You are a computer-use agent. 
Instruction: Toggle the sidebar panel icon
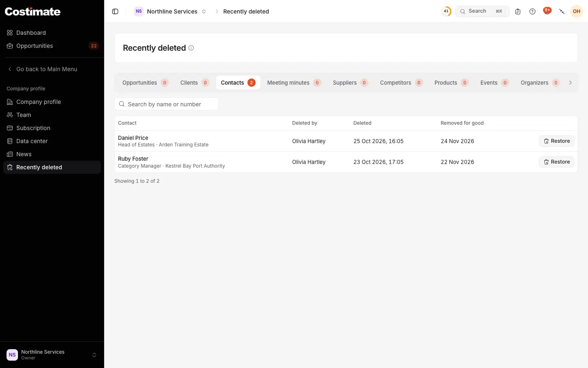115,11
